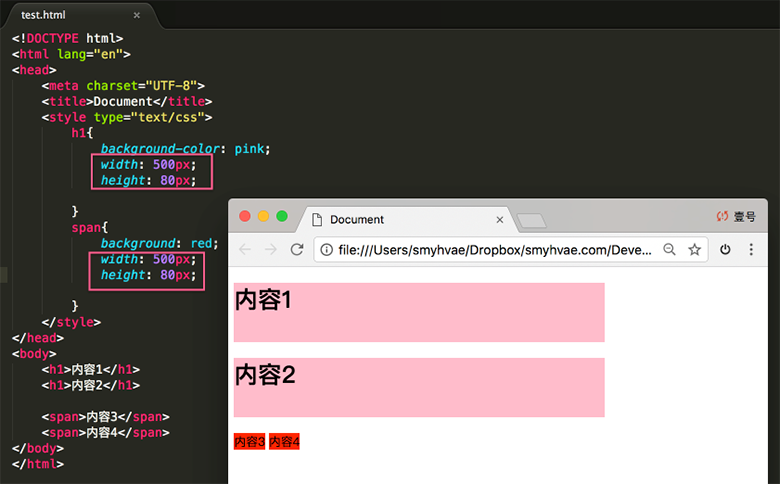The height and width of the screenshot is (484, 780).
Task: Open the browser three-dot menu
Action: (751, 249)
